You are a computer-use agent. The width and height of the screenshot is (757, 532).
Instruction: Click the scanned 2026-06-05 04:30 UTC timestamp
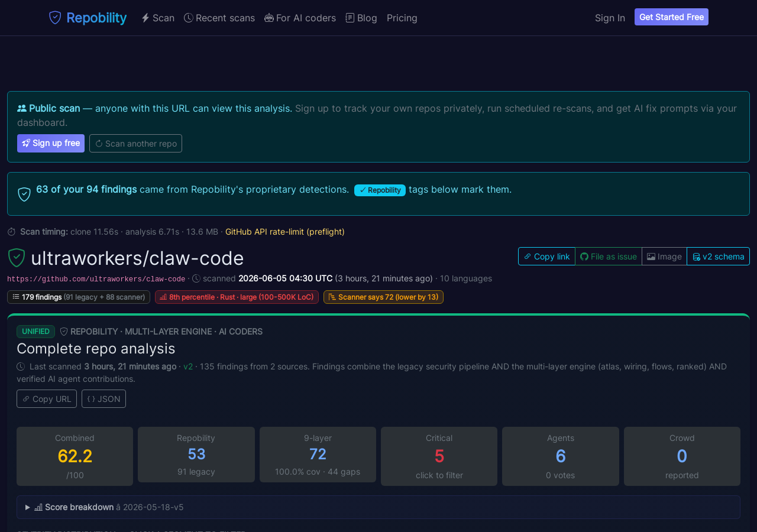click(285, 278)
